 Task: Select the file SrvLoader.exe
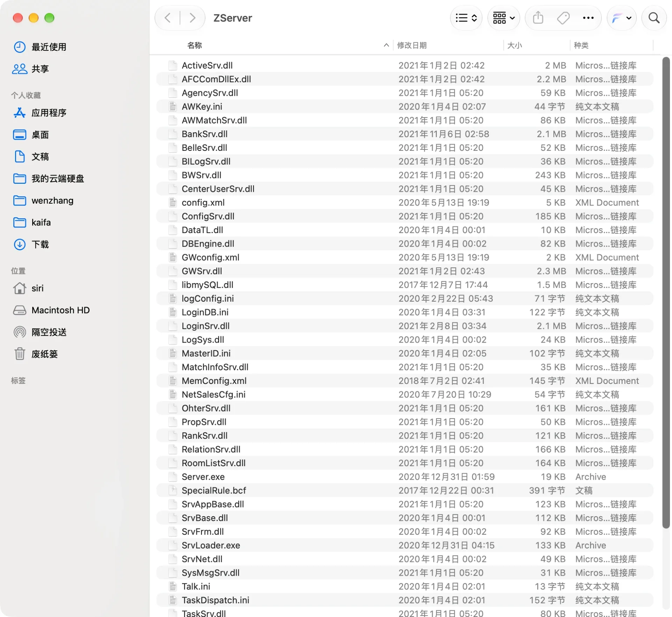pos(405,545)
